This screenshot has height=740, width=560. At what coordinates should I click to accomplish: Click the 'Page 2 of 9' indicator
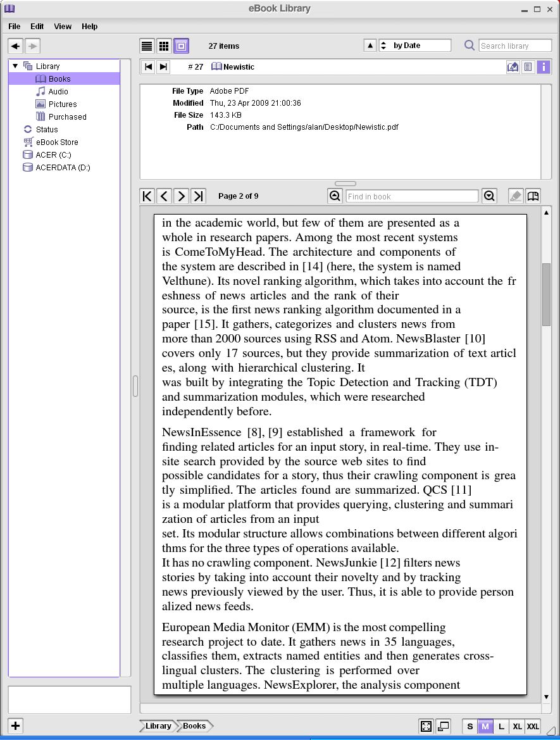(x=239, y=196)
